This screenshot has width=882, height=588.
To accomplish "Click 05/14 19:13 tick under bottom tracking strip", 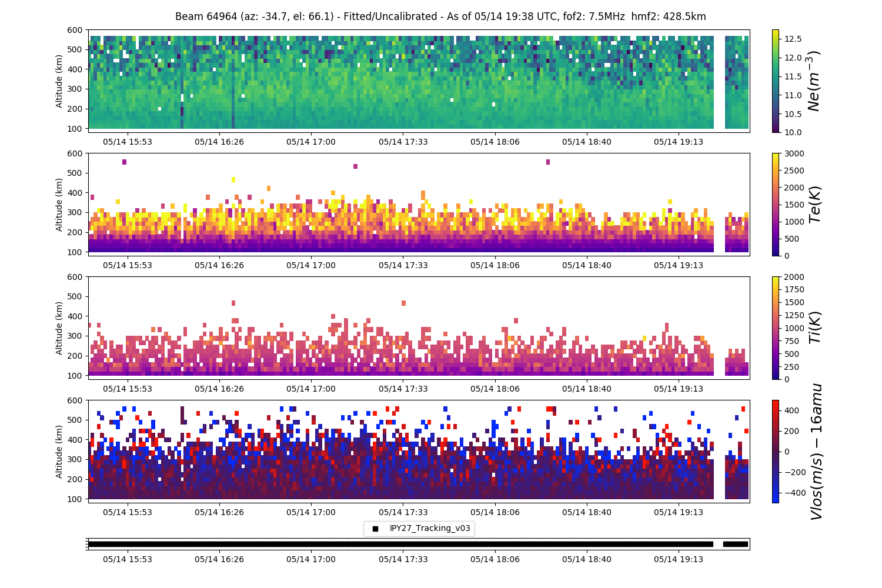I will (x=679, y=560).
